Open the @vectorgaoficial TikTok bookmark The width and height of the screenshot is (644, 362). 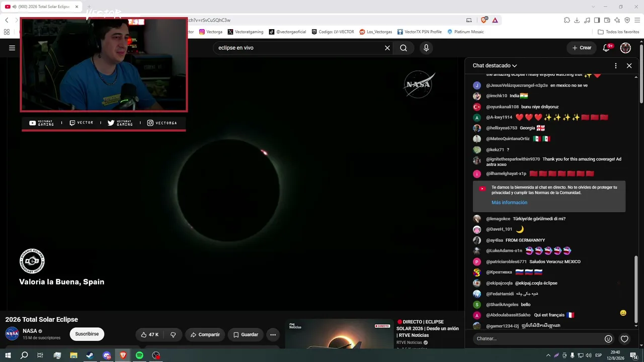point(287,32)
